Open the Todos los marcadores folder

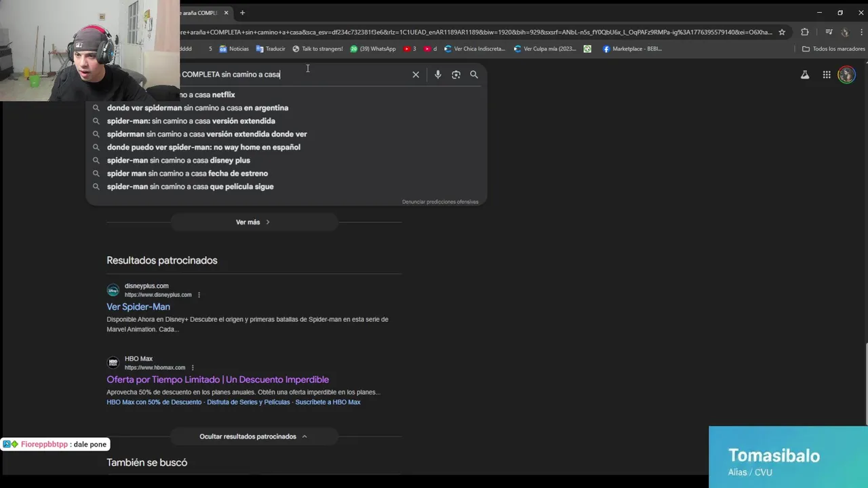(833, 49)
